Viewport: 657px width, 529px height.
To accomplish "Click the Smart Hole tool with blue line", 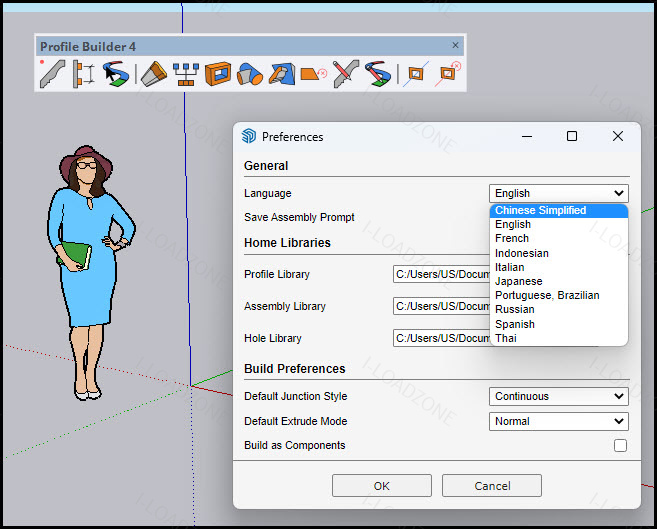I will (415, 74).
